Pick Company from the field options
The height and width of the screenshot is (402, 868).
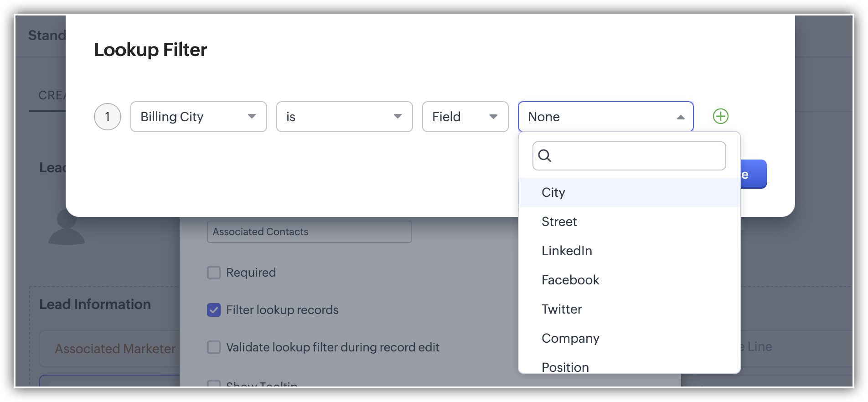point(570,338)
